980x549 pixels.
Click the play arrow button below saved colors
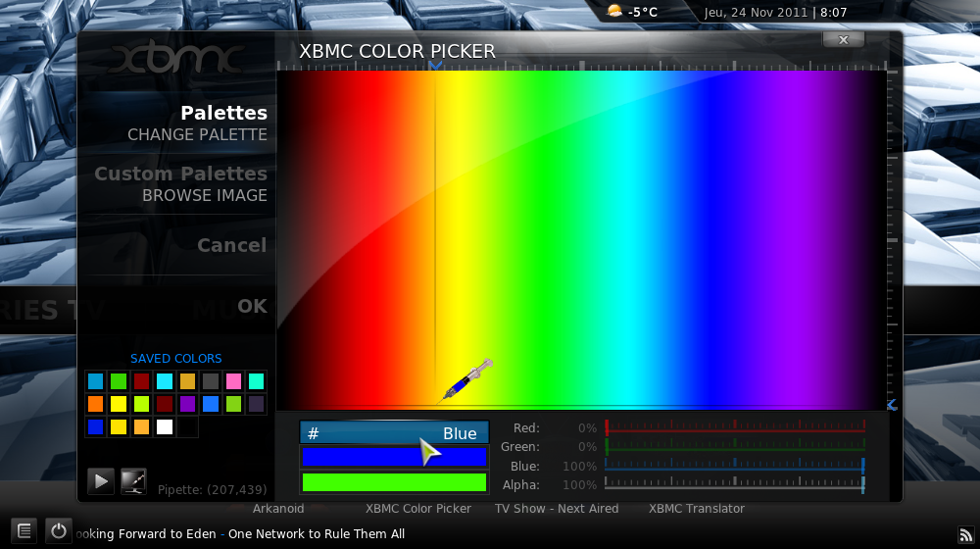pyautogui.click(x=101, y=481)
